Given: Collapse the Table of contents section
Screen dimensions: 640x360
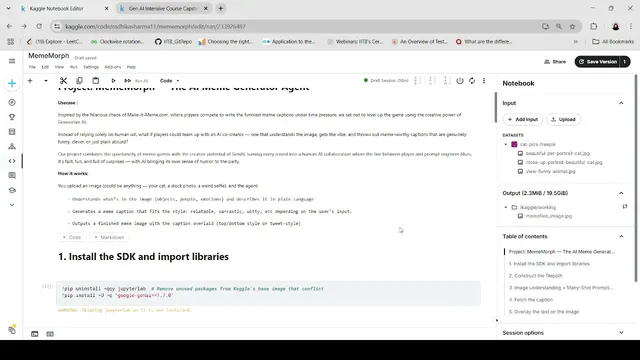Looking at the screenshot, I should tap(621, 236).
